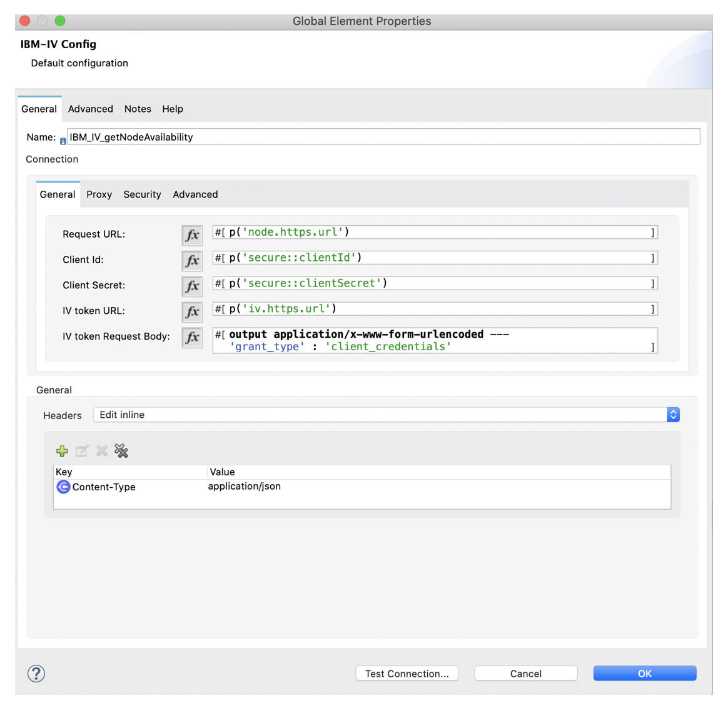
Task: Click the IV token Request Body field
Action: coord(435,341)
